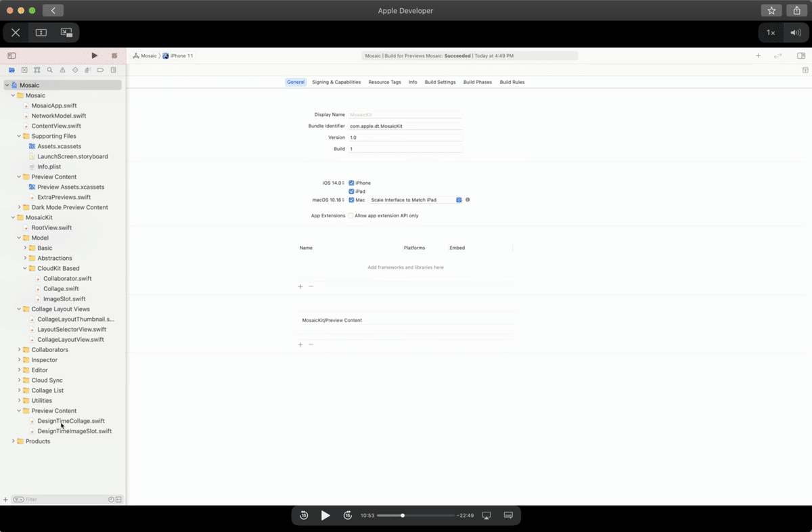Image resolution: width=812 pixels, height=532 pixels.
Task: Expand the Collaborators folder
Action: coord(19,350)
